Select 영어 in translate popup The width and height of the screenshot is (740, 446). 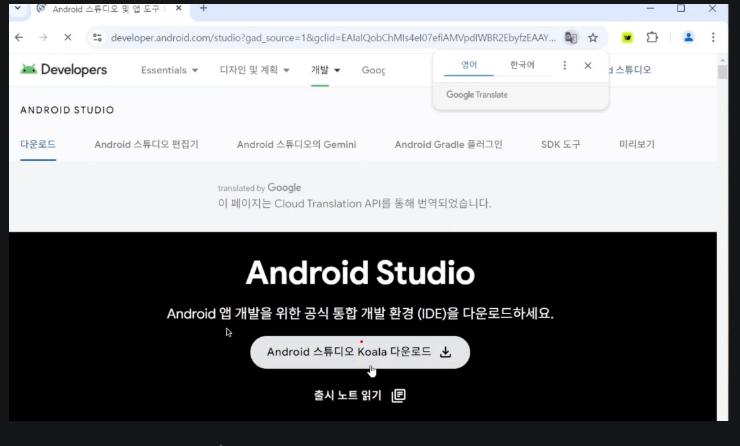click(469, 65)
